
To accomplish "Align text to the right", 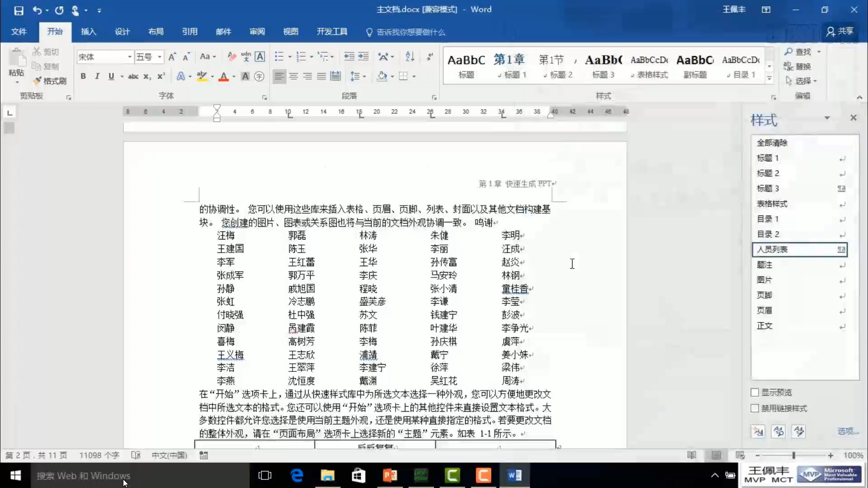I will click(x=307, y=76).
